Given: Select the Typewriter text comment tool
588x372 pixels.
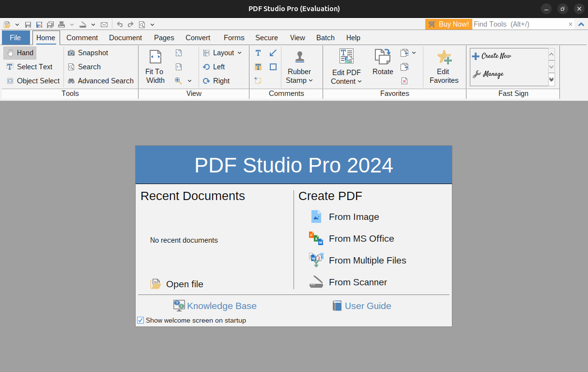Looking at the screenshot, I should pos(258,53).
